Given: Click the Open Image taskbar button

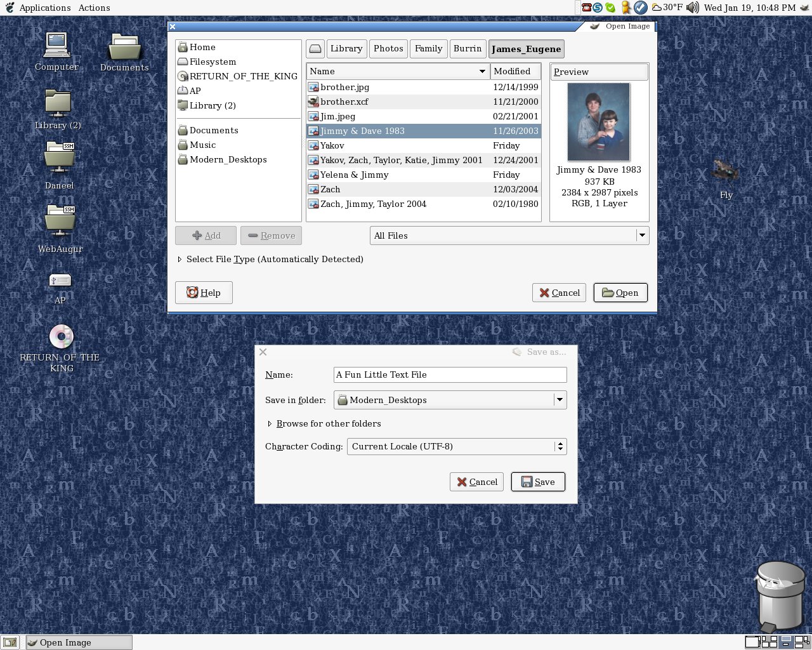Looking at the screenshot, I should click(x=79, y=642).
